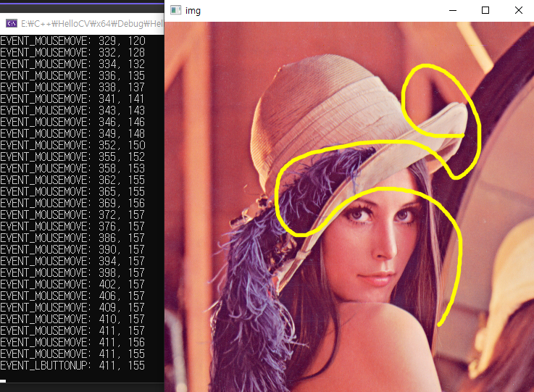Click console line EVENT_MOUSEMOVE: 336, 135
The height and width of the screenshot is (392, 534).
[72, 75]
